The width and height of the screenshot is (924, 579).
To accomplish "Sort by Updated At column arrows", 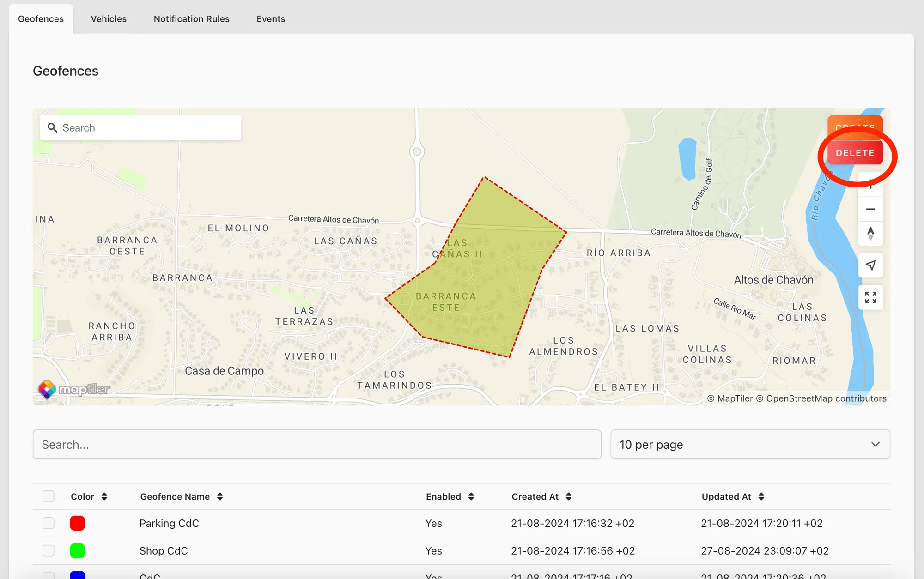I will pos(761,496).
